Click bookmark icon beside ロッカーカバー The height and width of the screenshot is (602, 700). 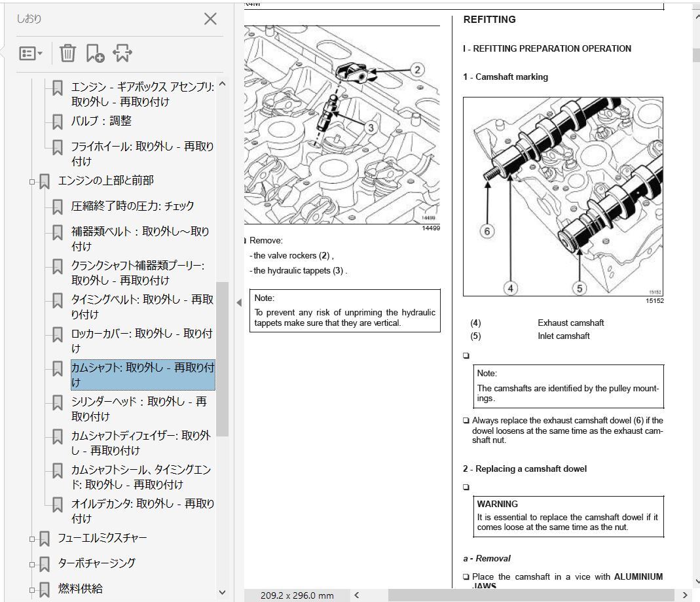click(57, 334)
